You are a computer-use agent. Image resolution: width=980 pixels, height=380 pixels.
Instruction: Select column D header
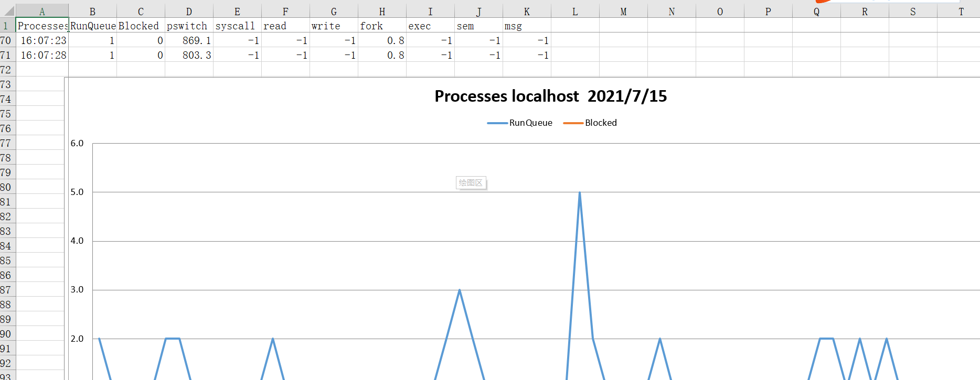tap(189, 12)
